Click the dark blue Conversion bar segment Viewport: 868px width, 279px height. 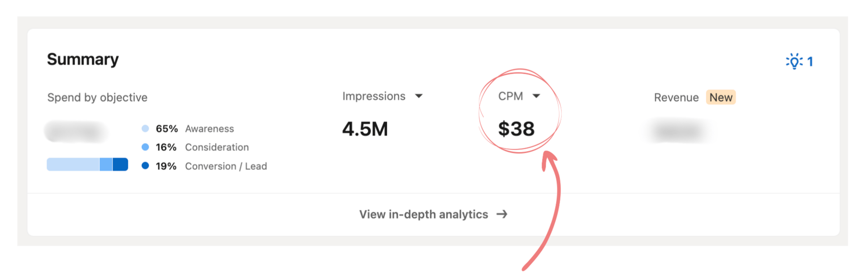click(x=120, y=165)
